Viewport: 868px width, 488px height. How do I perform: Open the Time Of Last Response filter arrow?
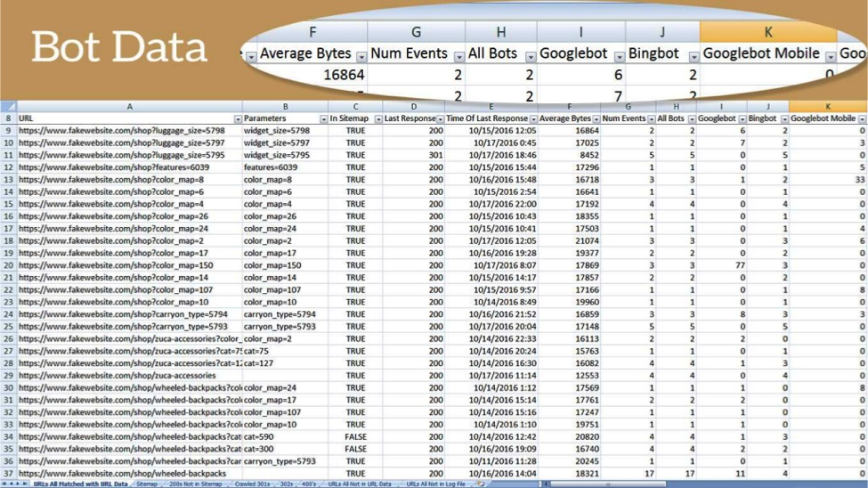point(533,119)
